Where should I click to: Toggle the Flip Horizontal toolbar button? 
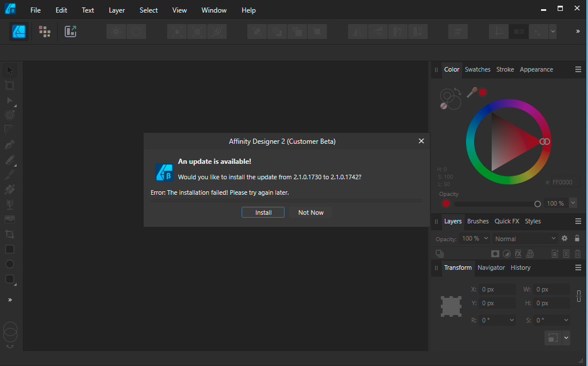pos(357,32)
